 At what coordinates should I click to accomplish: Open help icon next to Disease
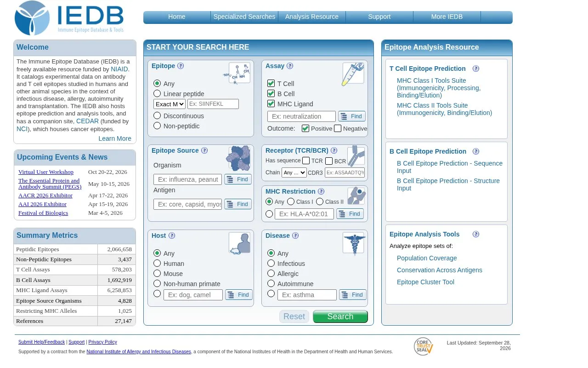pos(295,236)
